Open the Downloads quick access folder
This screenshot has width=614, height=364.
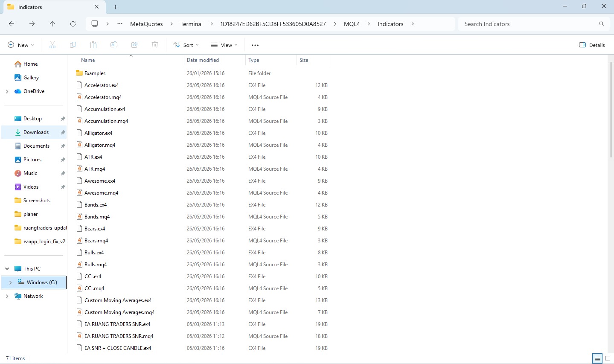click(36, 132)
